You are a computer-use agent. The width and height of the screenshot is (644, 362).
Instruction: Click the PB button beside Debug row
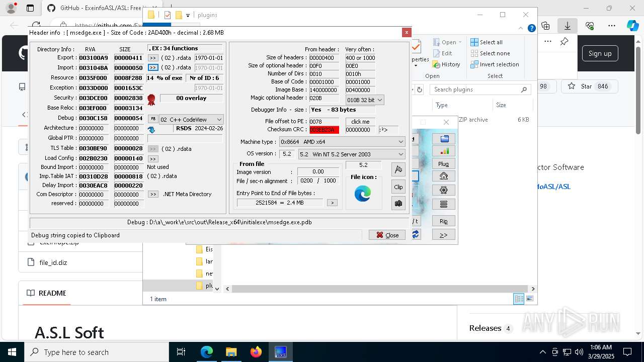pos(153,119)
